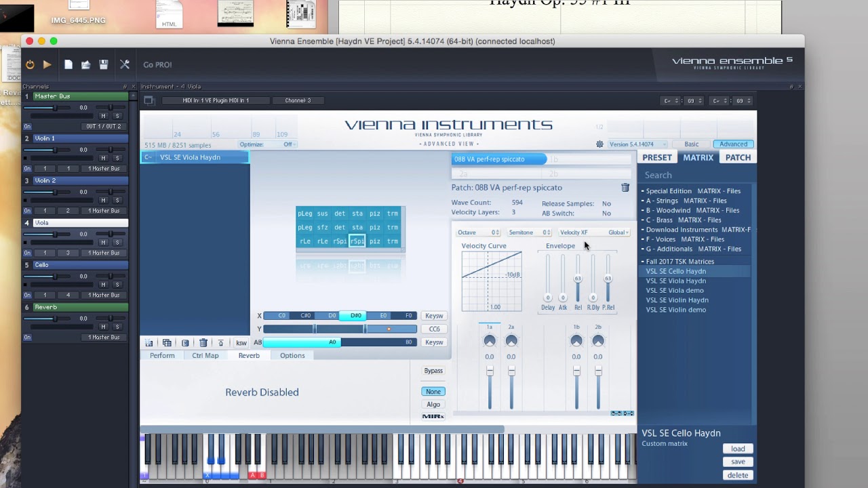The image size is (868, 488).
Task: Mute the Violin 1 channel
Action: pyautogui.click(x=103, y=158)
